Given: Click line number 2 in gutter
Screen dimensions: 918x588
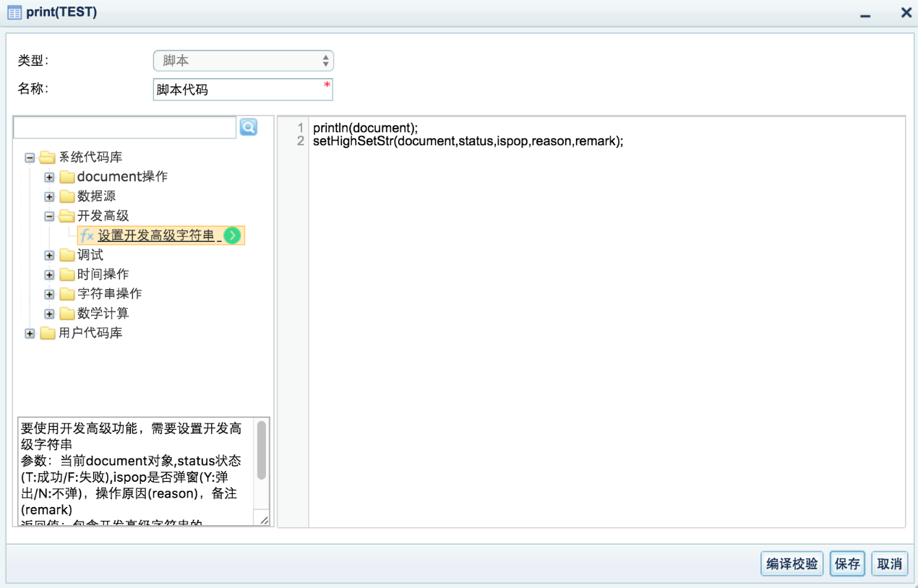Looking at the screenshot, I should click(x=301, y=141).
